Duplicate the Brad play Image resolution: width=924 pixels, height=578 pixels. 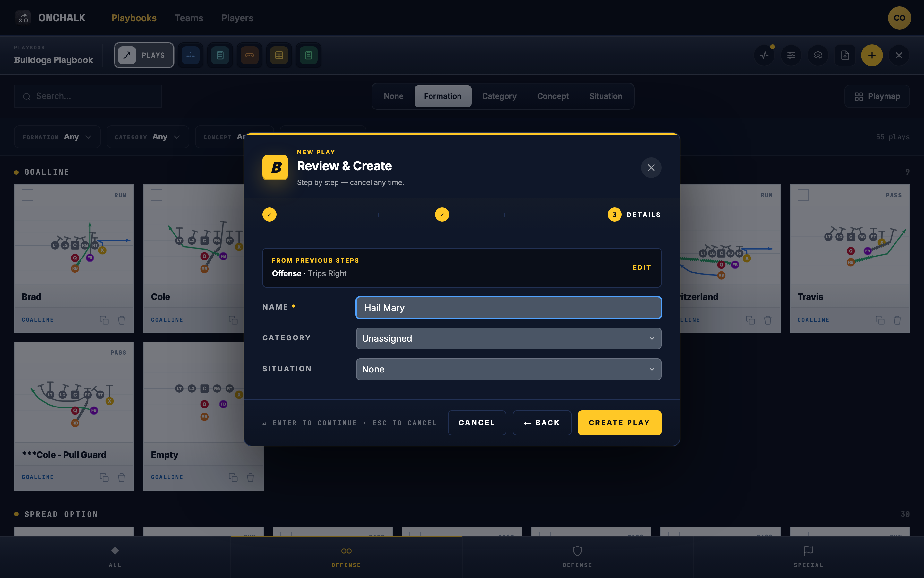pos(104,320)
